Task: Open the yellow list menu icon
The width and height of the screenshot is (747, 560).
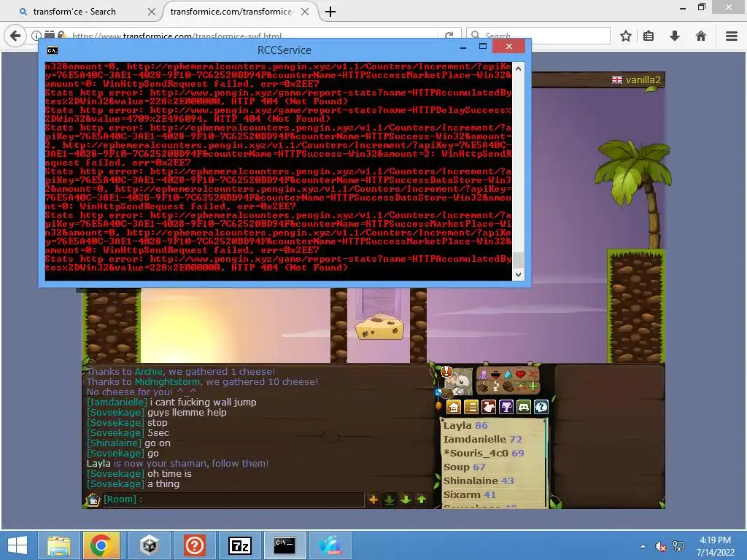Action: 471,407
